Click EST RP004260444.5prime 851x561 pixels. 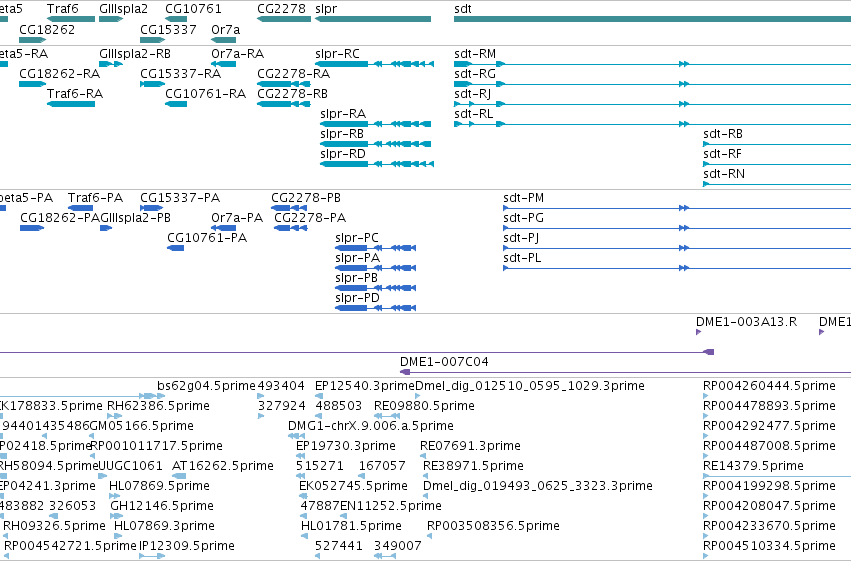click(769, 386)
